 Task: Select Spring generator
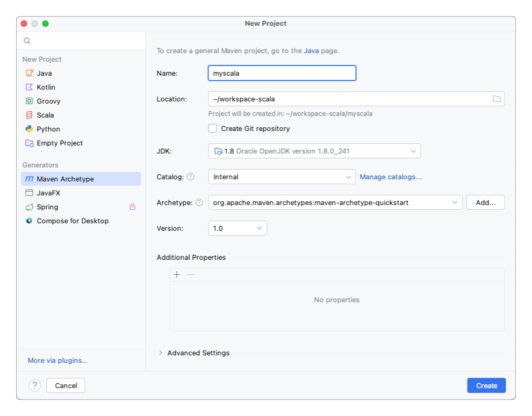coord(81,207)
